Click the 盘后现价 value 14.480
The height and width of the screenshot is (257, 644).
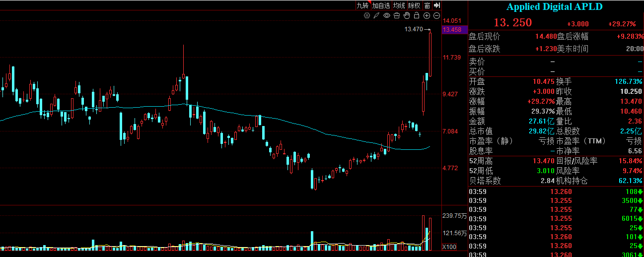pos(546,36)
